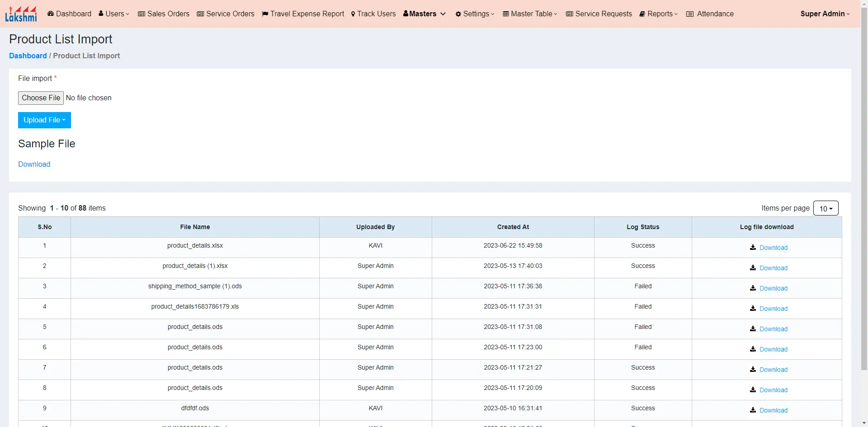Image resolution: width=868 pixels, height=427 pixels.
Task: Download the Sample File
Action: coord(34,164)
